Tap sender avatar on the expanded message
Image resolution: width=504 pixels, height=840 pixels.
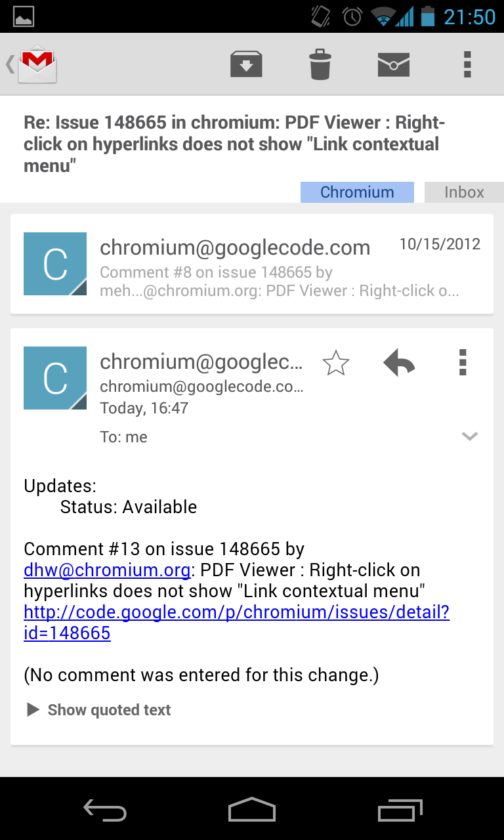point(55,378)
